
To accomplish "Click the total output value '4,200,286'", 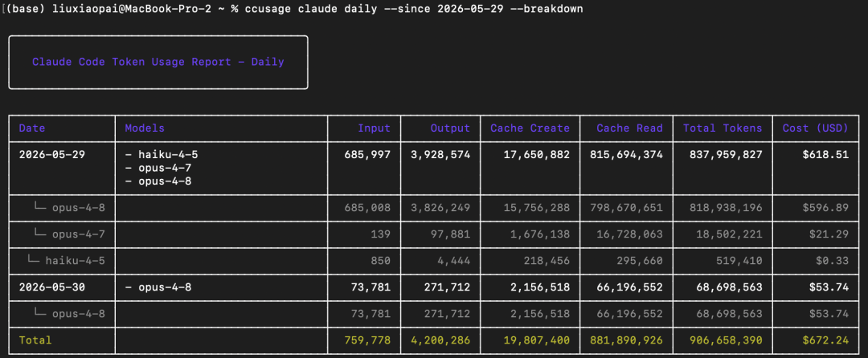I will pos(440,340).
